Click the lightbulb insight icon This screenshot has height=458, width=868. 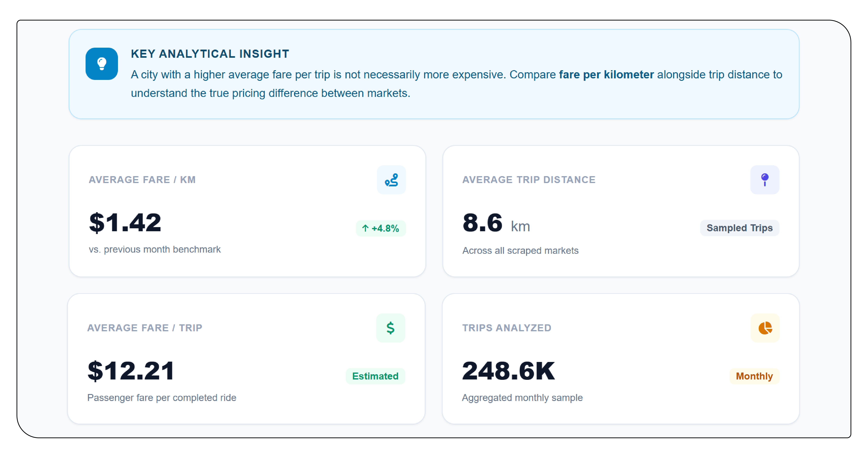click(102, 63)
